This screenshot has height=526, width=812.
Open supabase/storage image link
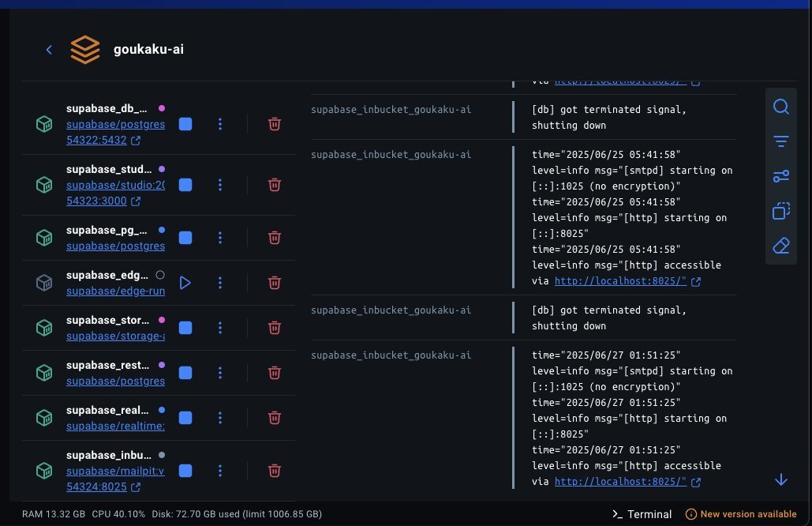coord(115,336)
